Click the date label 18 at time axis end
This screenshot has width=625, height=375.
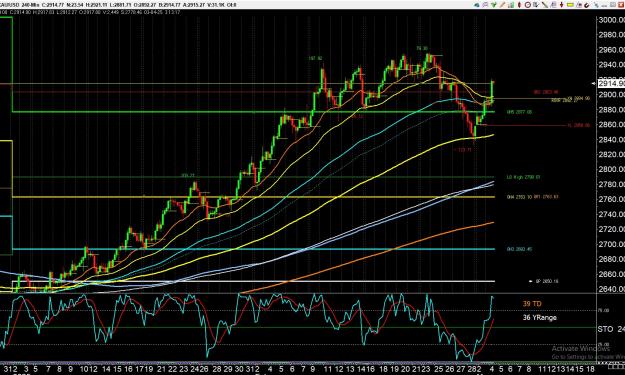590,369
